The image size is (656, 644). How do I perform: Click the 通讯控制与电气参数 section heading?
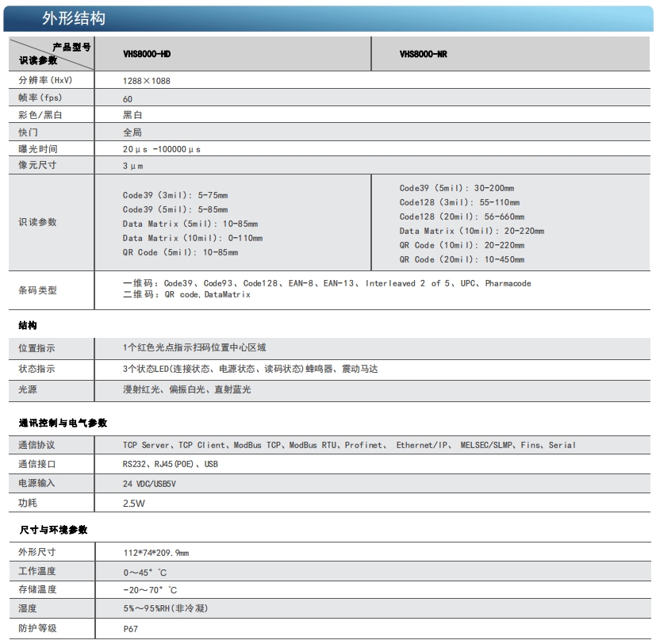pos(63,423)
